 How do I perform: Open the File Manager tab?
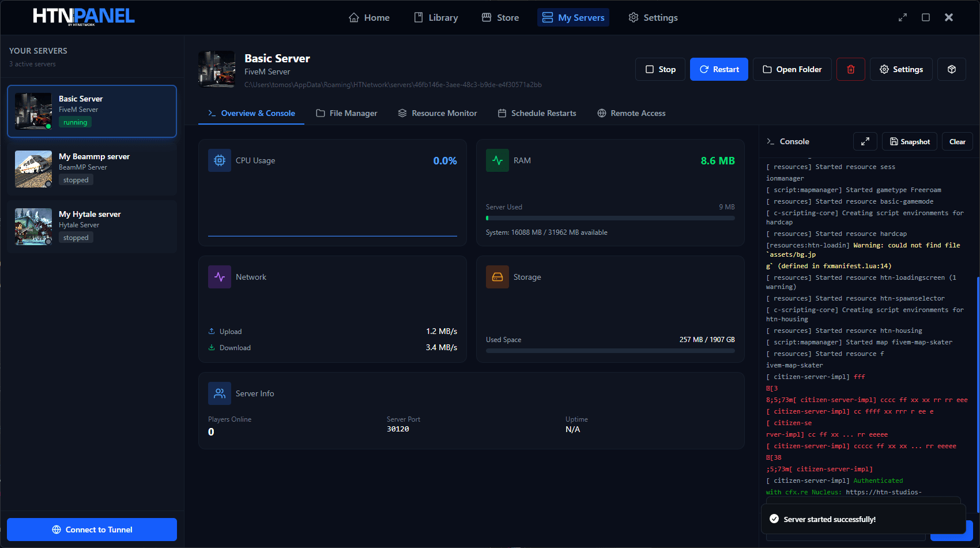pyautogui.click(x=346, y=113)
